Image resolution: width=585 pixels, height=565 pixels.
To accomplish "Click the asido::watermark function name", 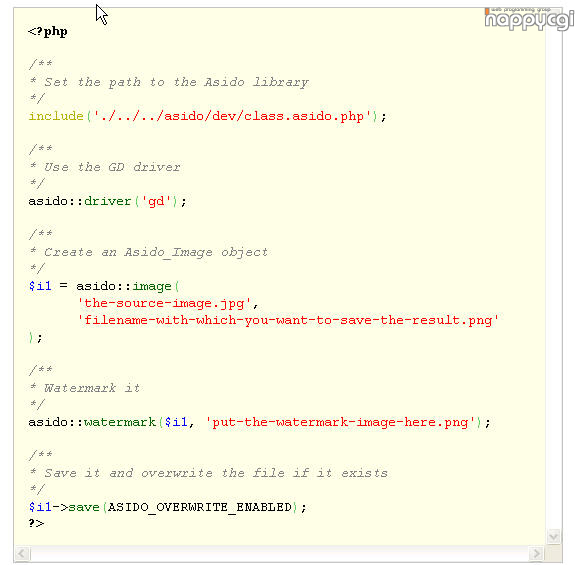I will (x=92, y=422).
